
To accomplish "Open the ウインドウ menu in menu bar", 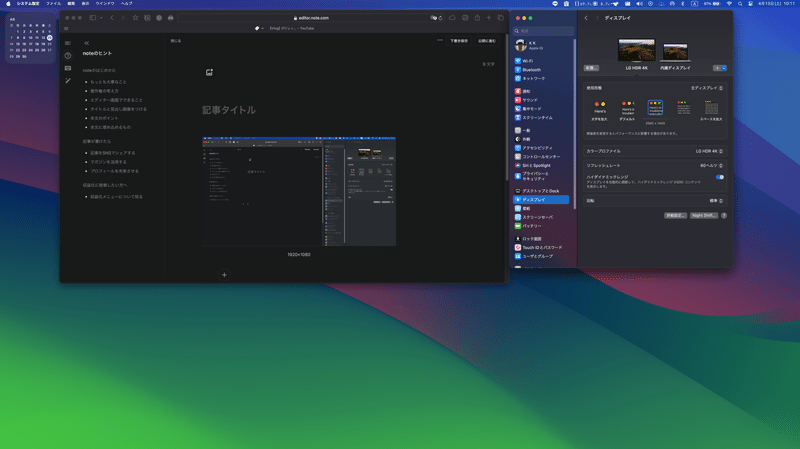I will point(105,4).
